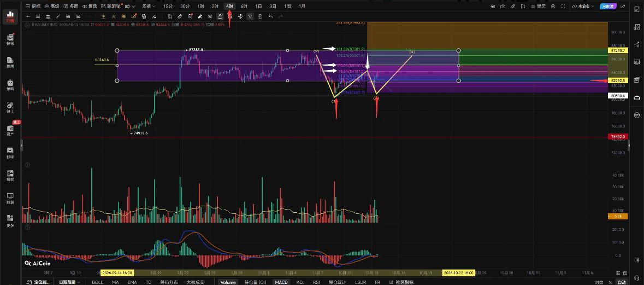644x285 pixels.
Task: Toggle the Volume indicator off
Action: [228, 282]
